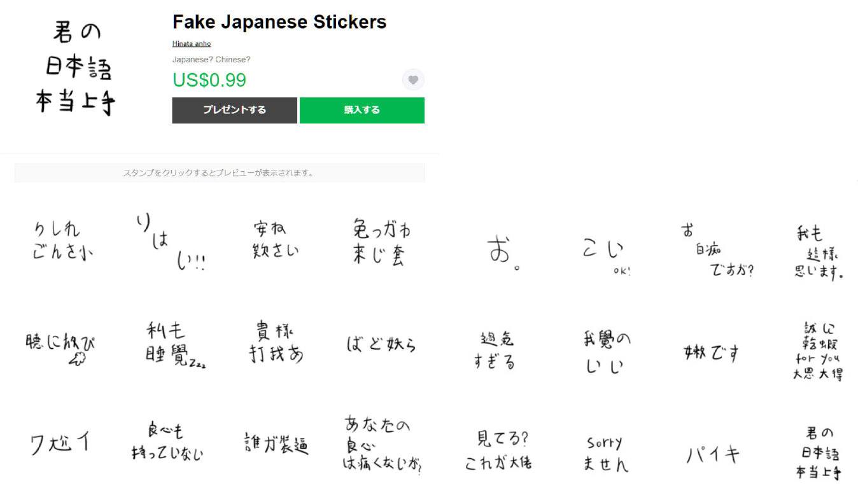
Task: Select the sticker containing "for you"
Action: pyautogui.click(x=818, y=351)
